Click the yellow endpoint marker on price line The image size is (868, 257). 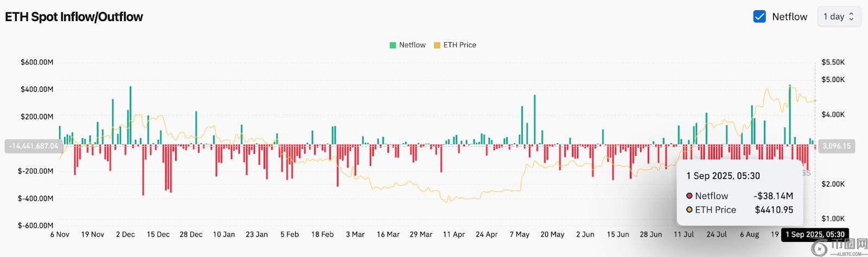[815, 100]
